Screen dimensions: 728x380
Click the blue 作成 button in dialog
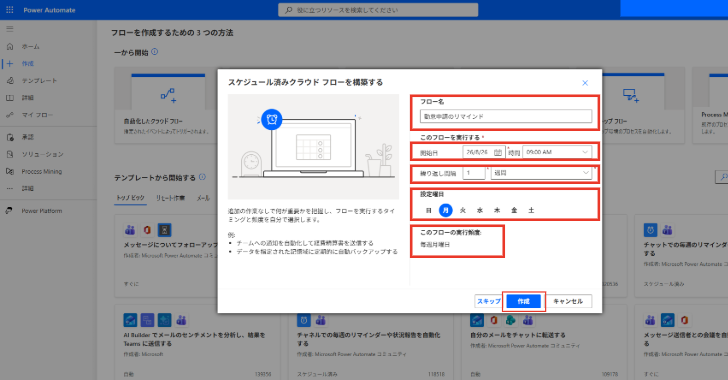[x=523, y=301]
